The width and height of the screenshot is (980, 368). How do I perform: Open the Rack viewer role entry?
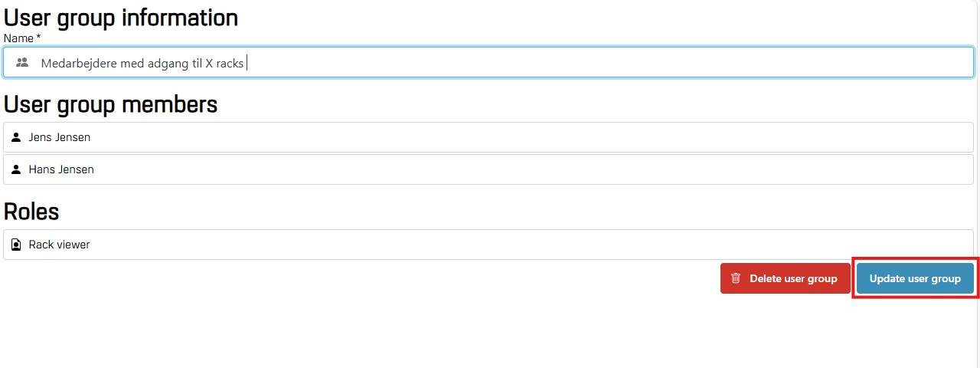(x=59, y=245)
